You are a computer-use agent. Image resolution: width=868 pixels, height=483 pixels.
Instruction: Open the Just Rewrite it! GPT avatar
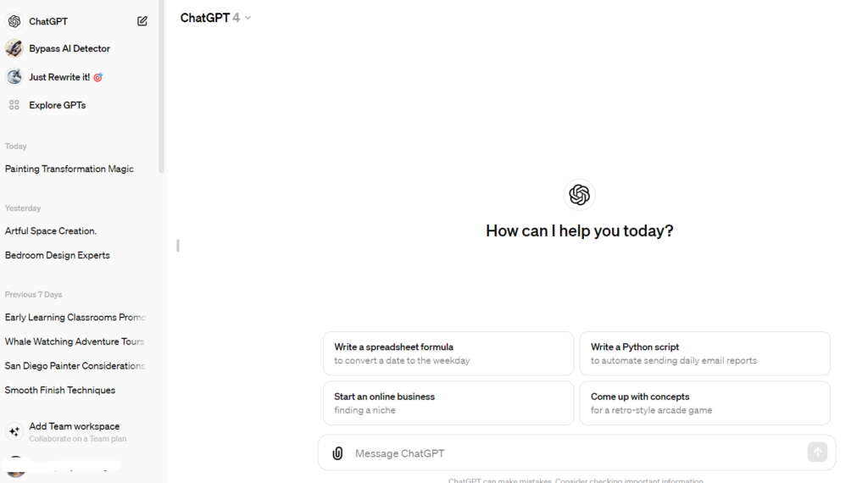click(14, 77)
